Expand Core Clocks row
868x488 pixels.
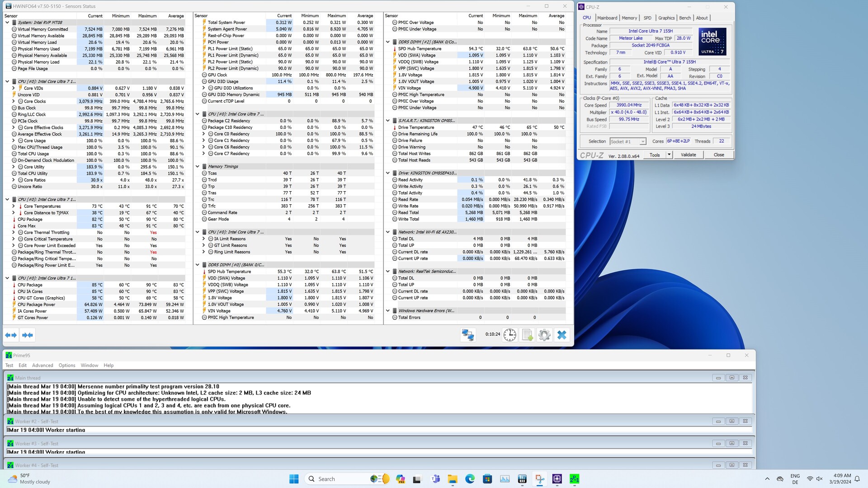point(14,101)
